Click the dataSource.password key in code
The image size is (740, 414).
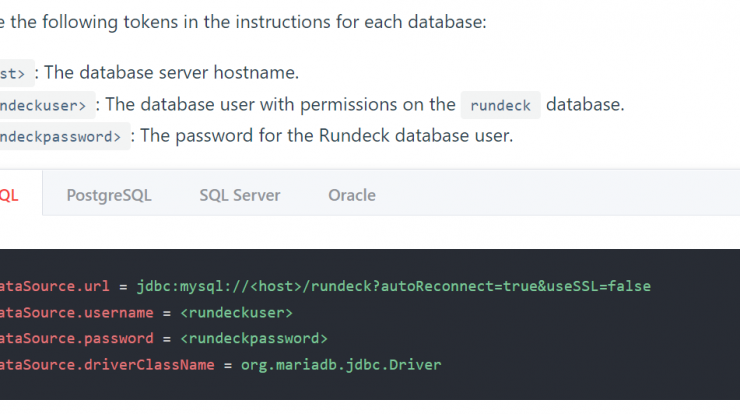click(x=76, y=338)
